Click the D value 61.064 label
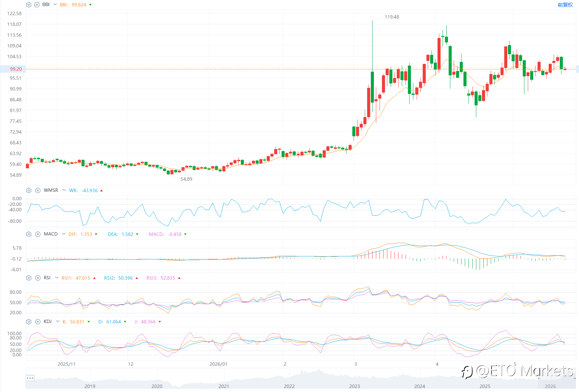The width and height of the screenshot is (579, 392). pos(114,322)
